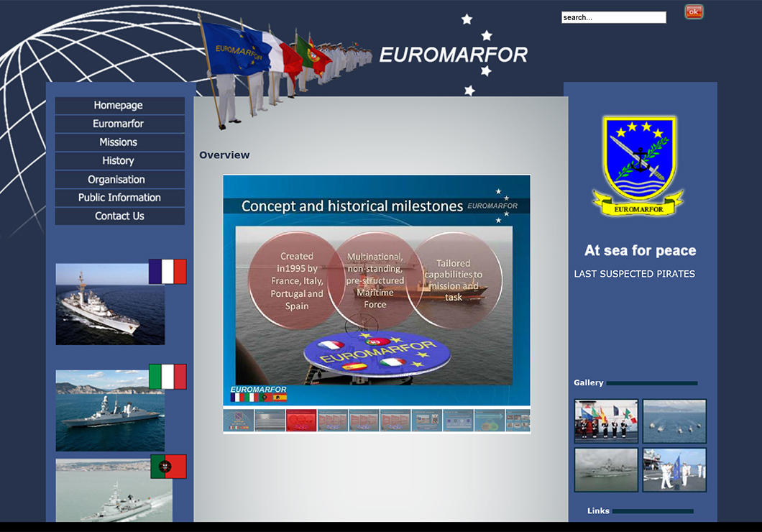Open Public Information menu item
762x532 pixels.
119,198
